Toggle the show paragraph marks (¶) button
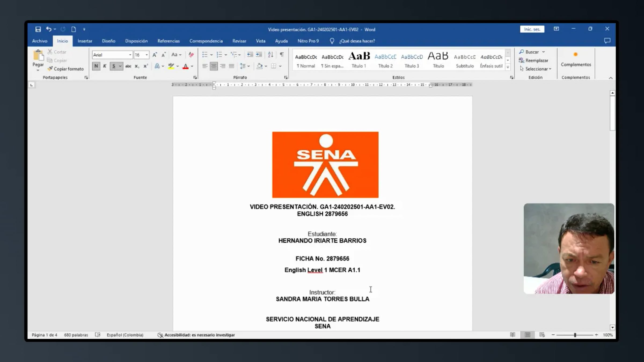644x362 pixels. pyautogui.click(x=282, y=55)
